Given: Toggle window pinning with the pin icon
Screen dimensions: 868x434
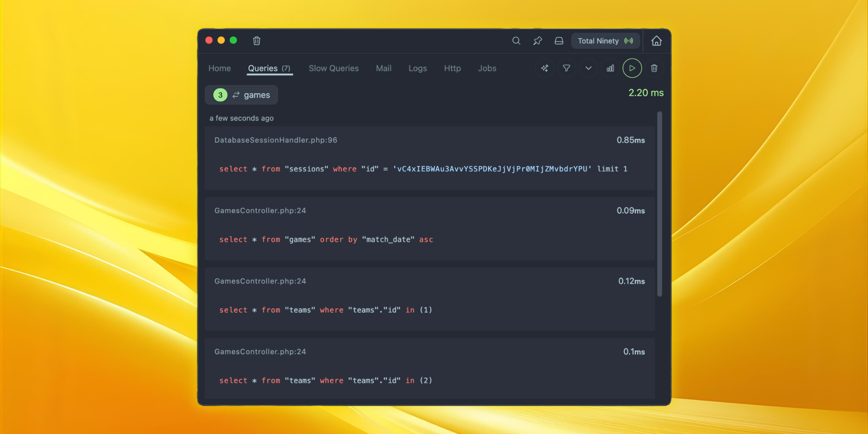Looking at the screenshot, I should click(x=537, y=41).
